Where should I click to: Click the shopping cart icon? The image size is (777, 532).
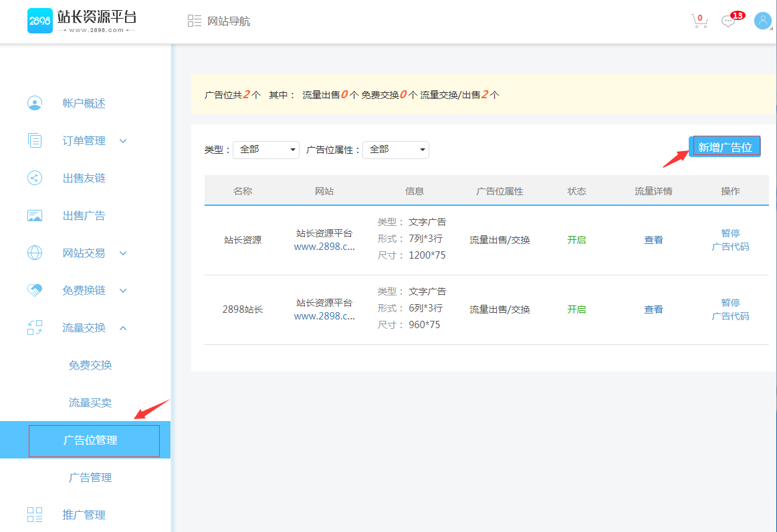pyautogui.click(x=699, y=21)
